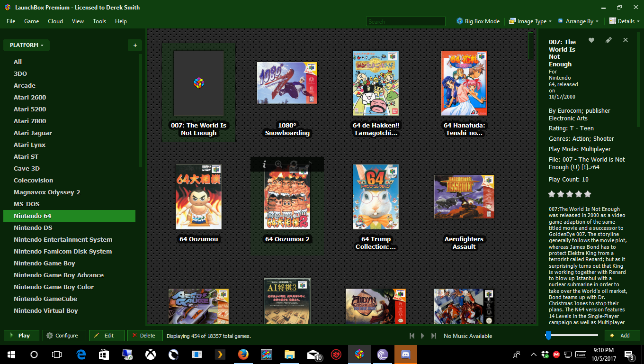
Task: Open Mail app with 10 badge
Action: (x=313, y=355)
